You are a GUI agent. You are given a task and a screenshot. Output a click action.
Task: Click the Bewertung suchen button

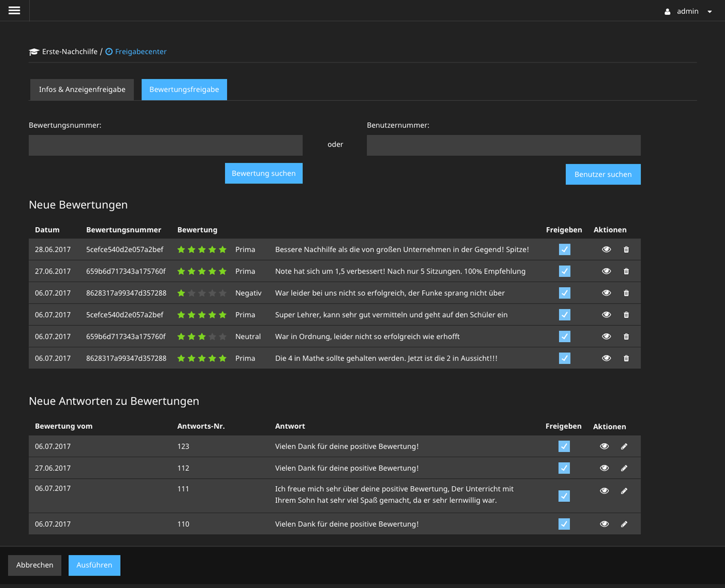pyautogui.click(x=263, y=173)
